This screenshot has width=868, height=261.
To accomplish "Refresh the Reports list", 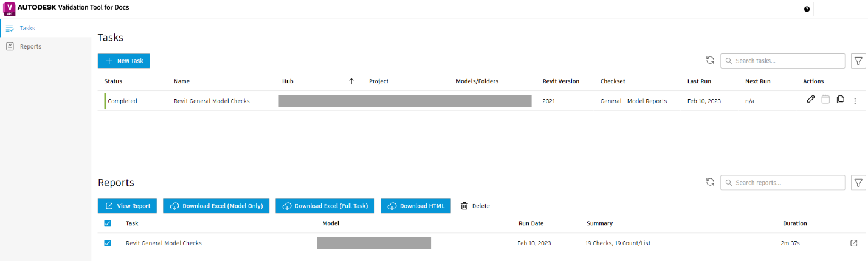I will [710, 182].
